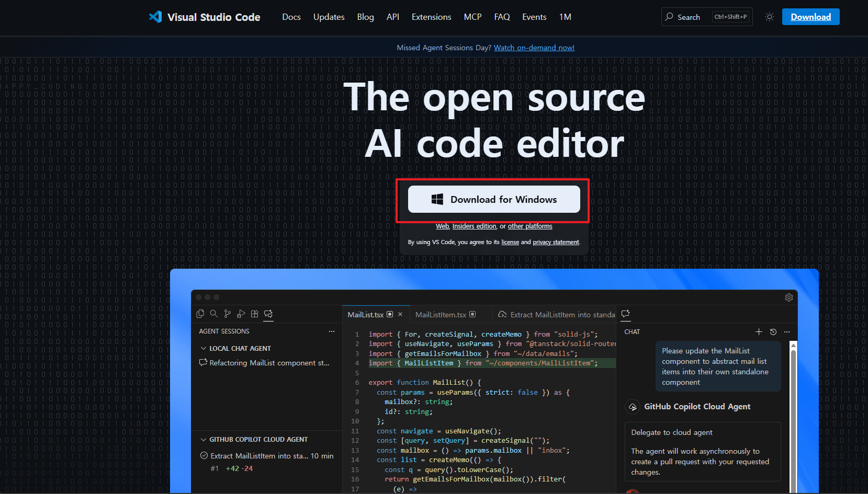Open the privacy statement link

(556, 242)
